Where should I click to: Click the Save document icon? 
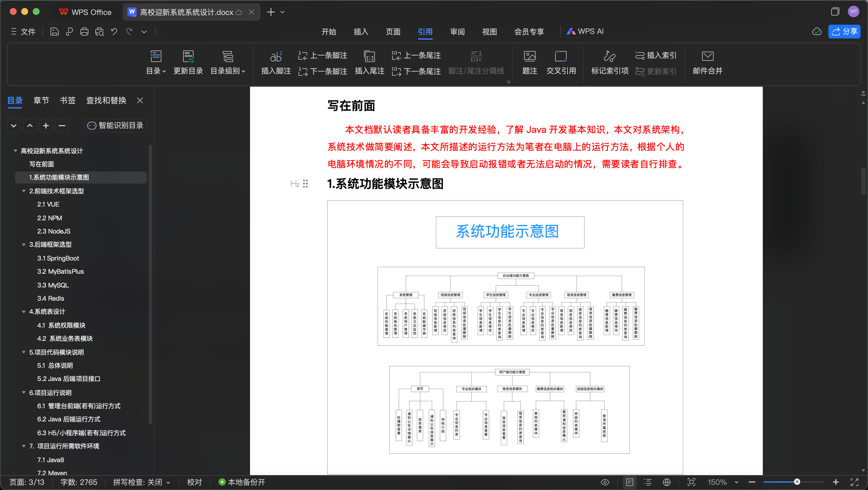point(54,32)
